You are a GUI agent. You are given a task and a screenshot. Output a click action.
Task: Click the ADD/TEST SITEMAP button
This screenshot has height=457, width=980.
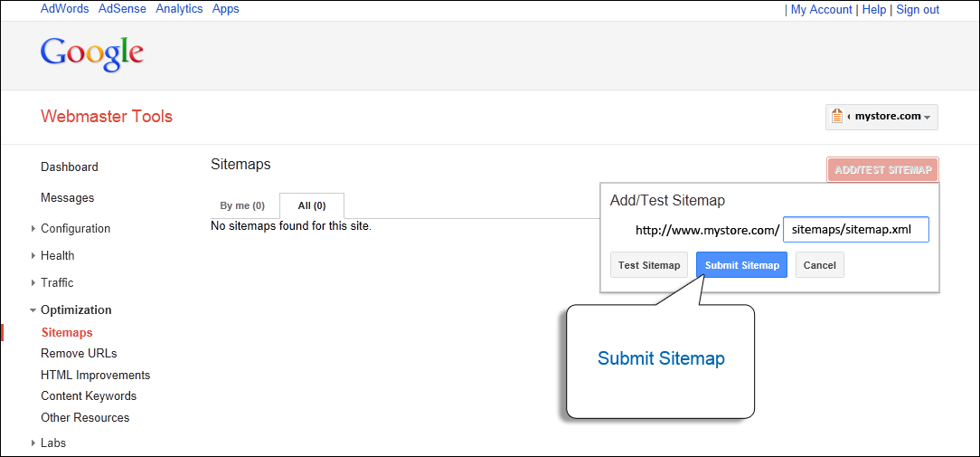pyautogui.click(x=882, y=170)
